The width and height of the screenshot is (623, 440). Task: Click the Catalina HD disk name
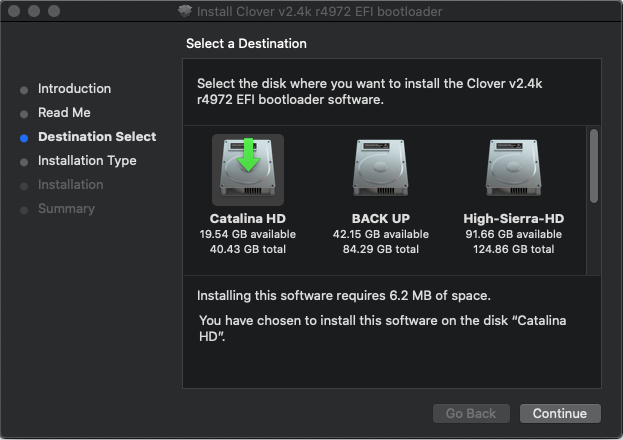248,219
